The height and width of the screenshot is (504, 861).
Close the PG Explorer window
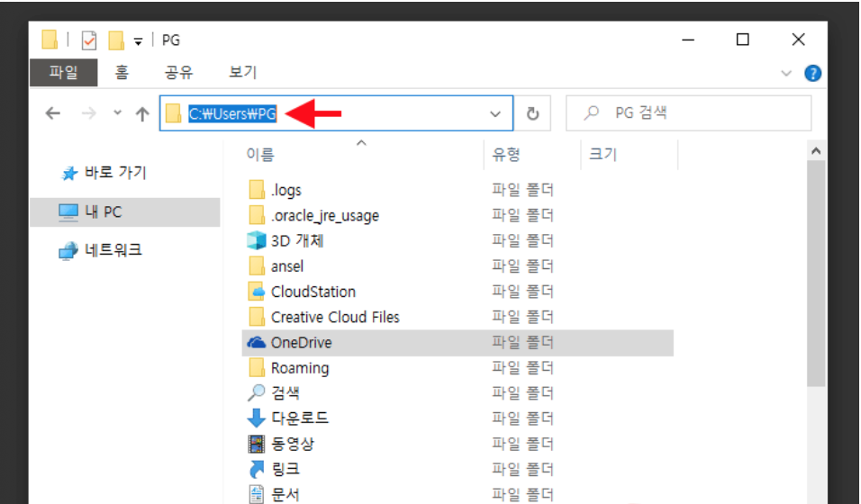pos(798,40)
